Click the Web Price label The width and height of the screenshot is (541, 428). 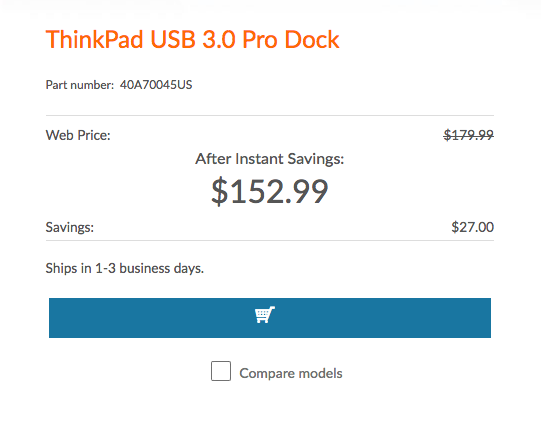[78, 135]
